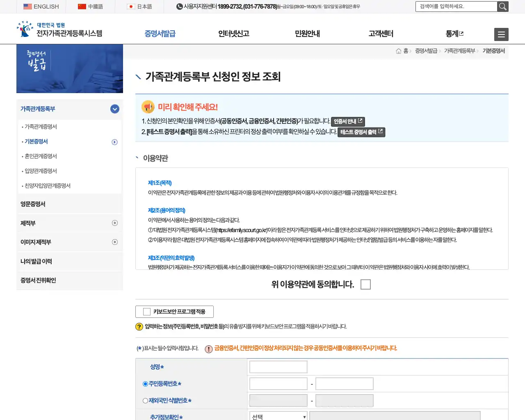
Task: Open the 고객센터 menu
Action: pyautogui.click(x=381, y=34)
